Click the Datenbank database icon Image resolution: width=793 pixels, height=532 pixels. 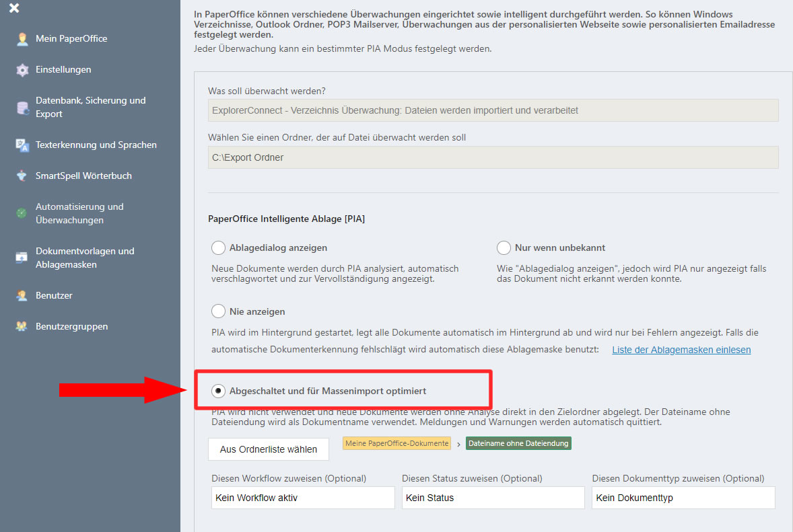click(22, 108)
